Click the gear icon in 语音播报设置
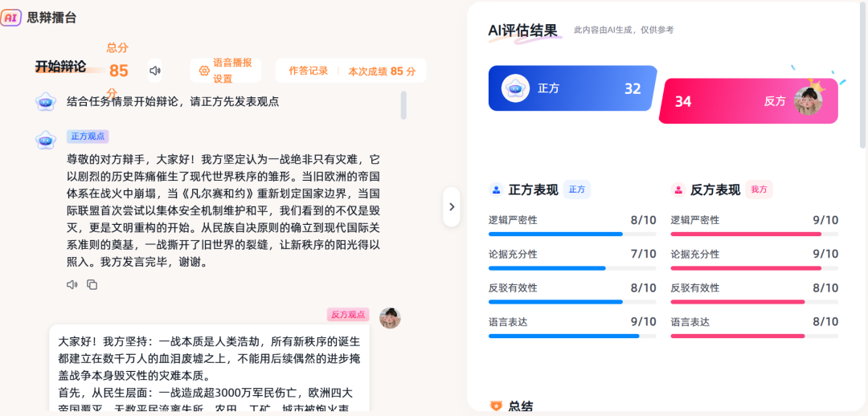The image size is (868, 416). coord(204,71)
